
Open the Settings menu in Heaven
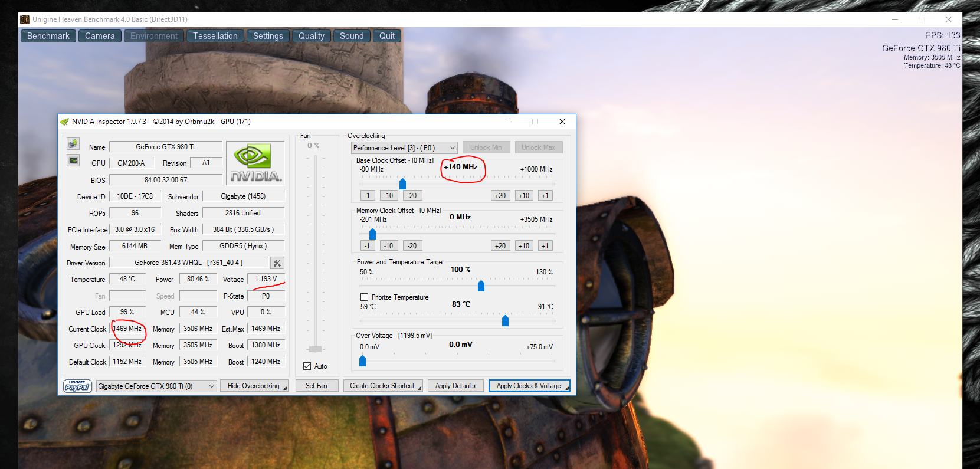tap(268, 36)
